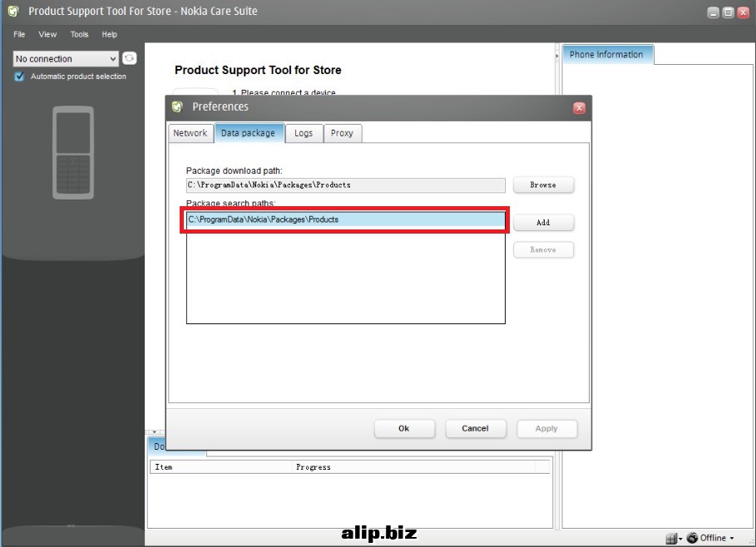Image resolution: width=756 pixels, height=547 pixels.
Task: Click the Remove search path button
Action: pos(543,249)
